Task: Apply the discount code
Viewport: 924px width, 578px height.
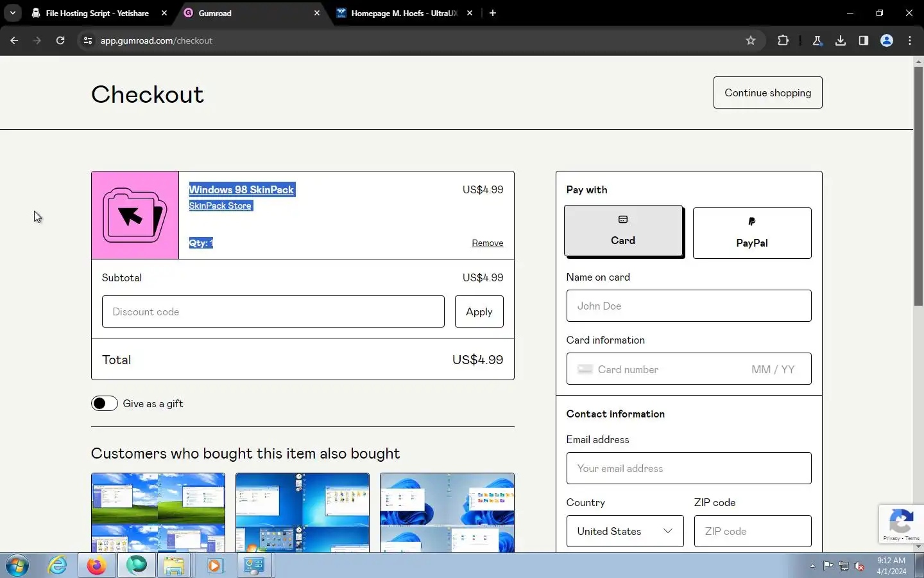Action: 479,311
